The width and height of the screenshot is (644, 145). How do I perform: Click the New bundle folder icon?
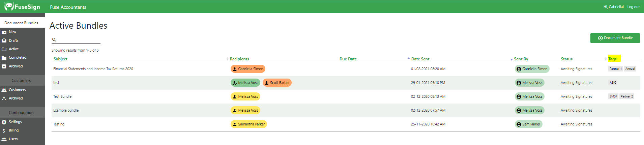(x=4, y=32)
